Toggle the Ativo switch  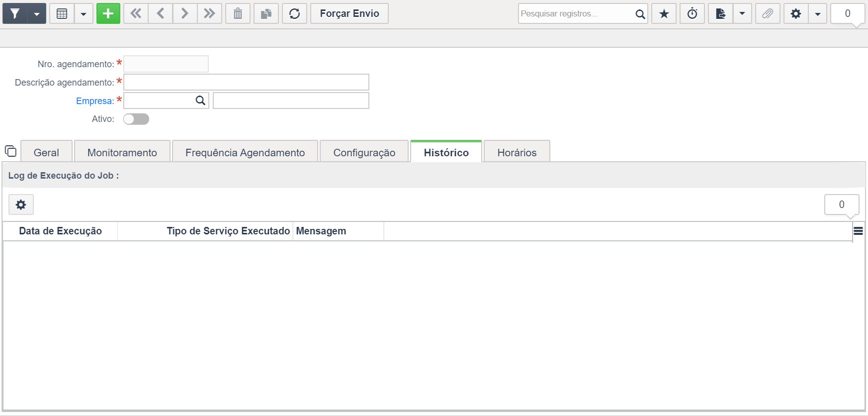tap(136, 119)
